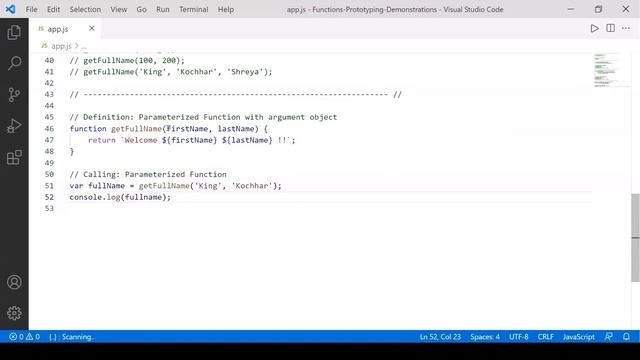This screenshot has height=360, width=640.
Task: Change indentation via Spaces: 4
Action: click(484, 337)
